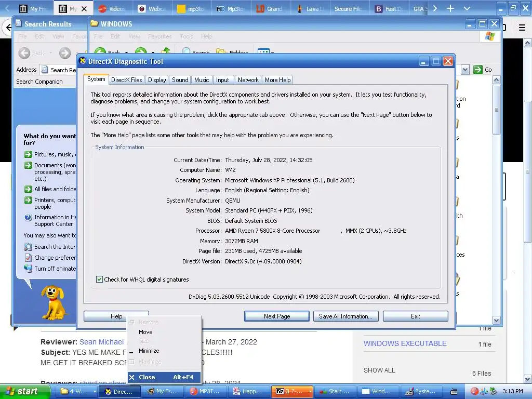
Task: Open Help menu in WINDOWS window
Action: pyautogui.click(x=206, y=36)
